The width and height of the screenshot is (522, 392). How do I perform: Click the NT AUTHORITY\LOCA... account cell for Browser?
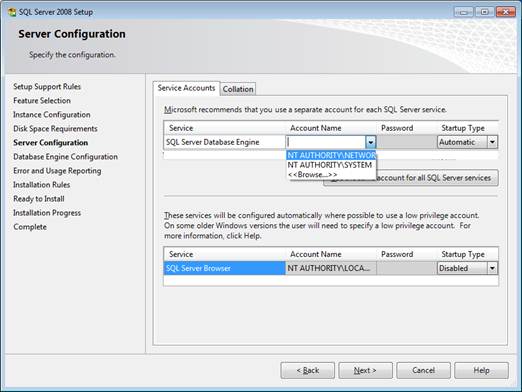click(x=331, y=268)
